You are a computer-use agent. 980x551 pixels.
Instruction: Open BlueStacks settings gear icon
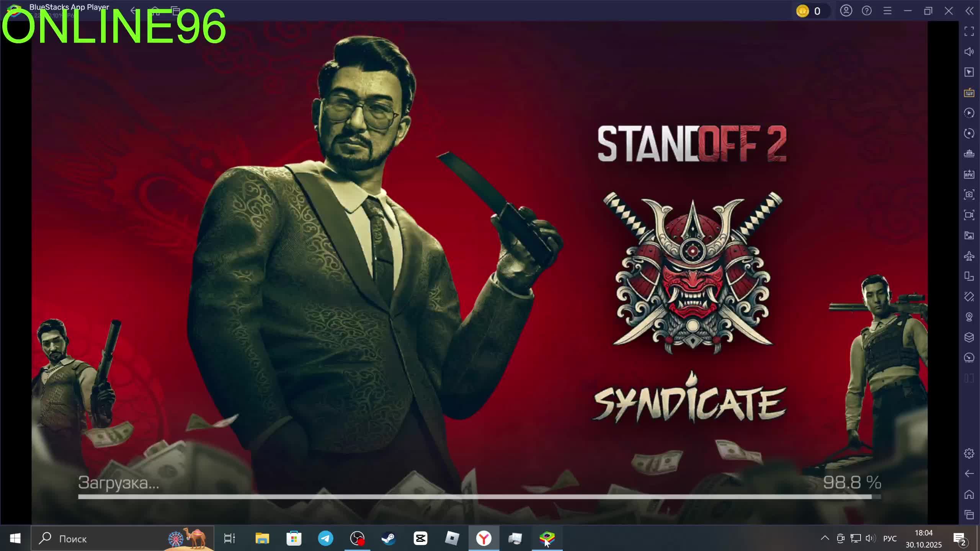969,453
